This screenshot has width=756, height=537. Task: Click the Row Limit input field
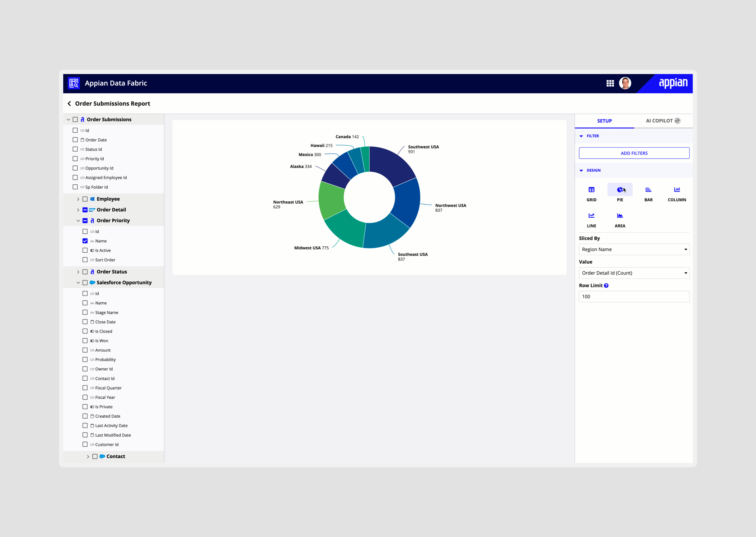coord(634,297)
